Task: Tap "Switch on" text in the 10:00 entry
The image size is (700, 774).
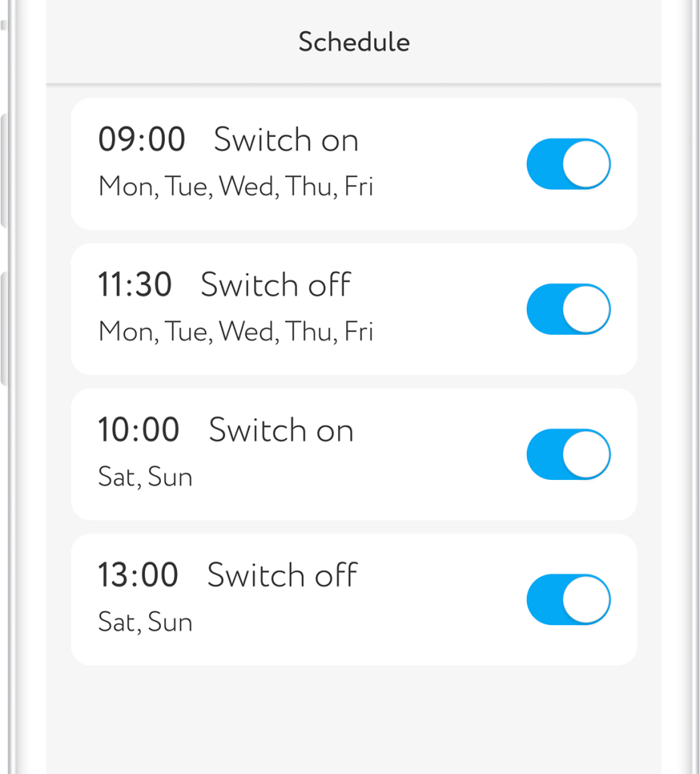Action: [281, 431]
